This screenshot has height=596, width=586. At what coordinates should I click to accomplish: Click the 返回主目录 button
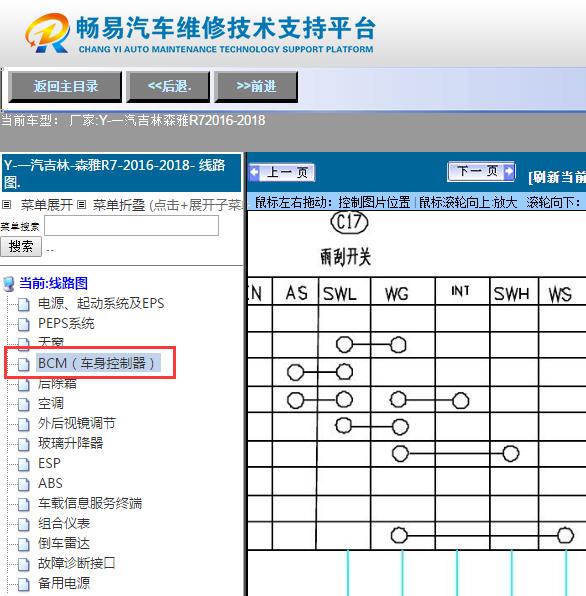click(65, 87)
